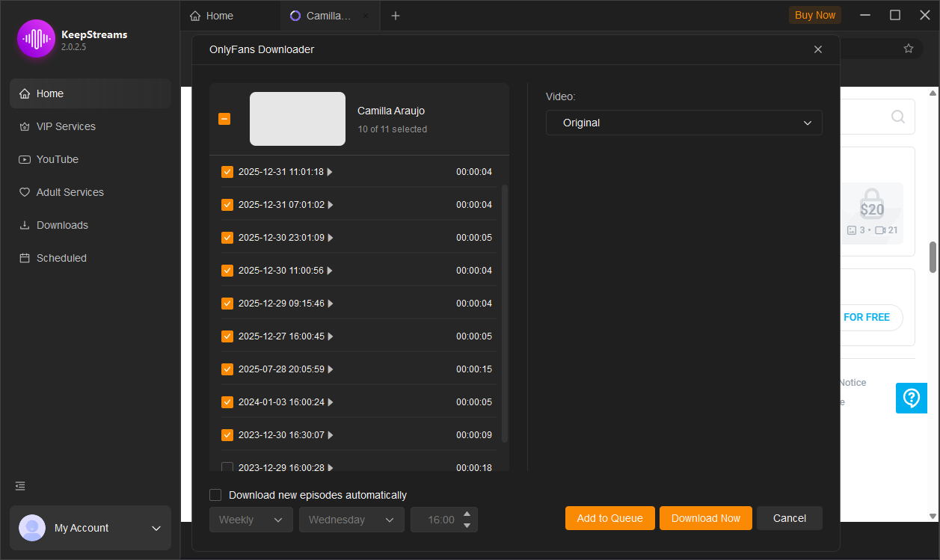Uncheck the 2025-12-27 16:00:45 item

227,336
